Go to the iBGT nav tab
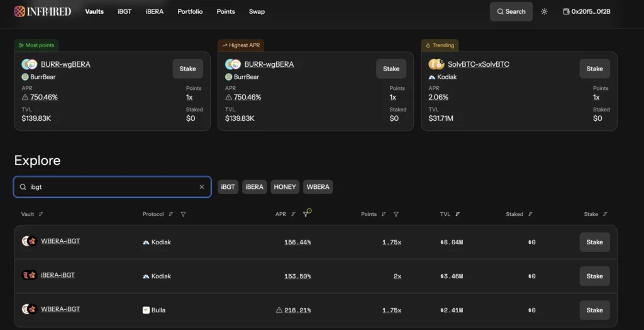This screenshot has width=644, height=330. pos(125,11)
